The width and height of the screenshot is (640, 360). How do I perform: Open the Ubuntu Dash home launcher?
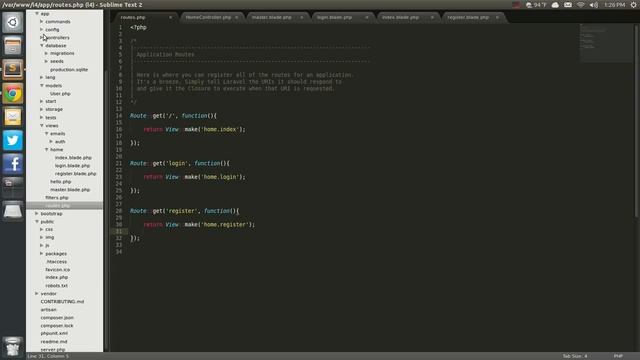click(x=13, y=22)
